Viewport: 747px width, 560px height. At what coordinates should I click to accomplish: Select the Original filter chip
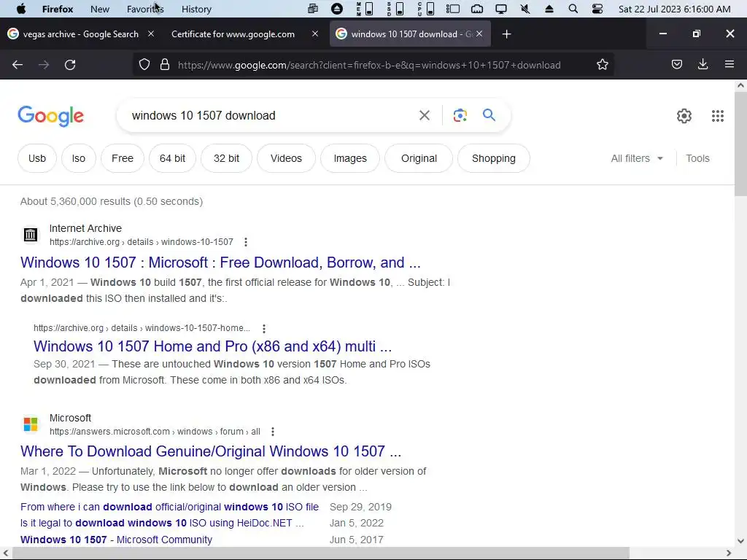[419, 158]
